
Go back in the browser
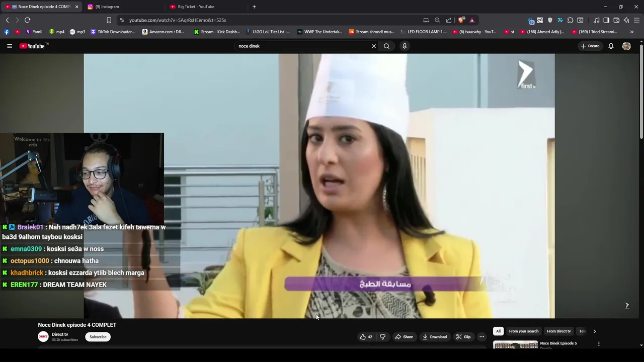(7, 20)
